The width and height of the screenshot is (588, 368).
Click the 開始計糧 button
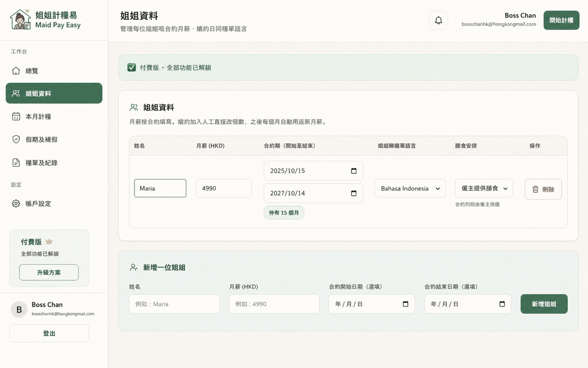pos(561,20)
